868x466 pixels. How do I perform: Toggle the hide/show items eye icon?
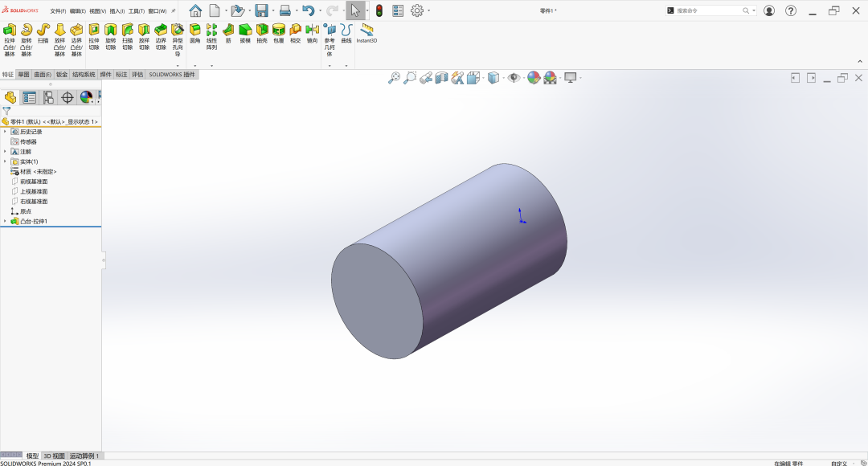click(x=514, y=78)
